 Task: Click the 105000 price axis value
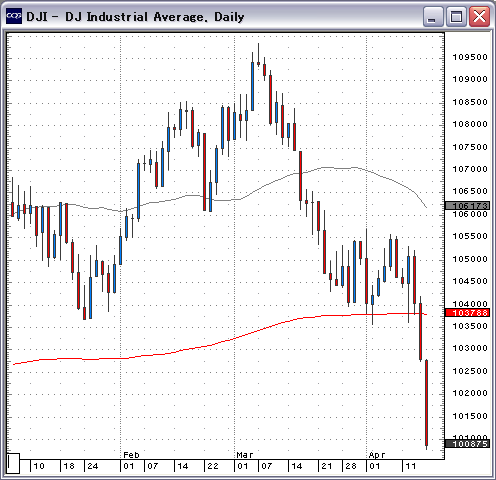point(470,259)
